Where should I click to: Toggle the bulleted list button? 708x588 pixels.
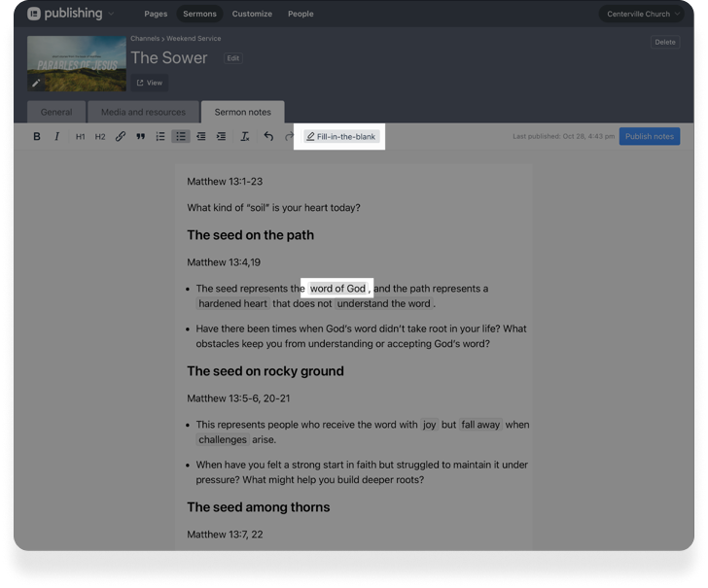(181, 136)
